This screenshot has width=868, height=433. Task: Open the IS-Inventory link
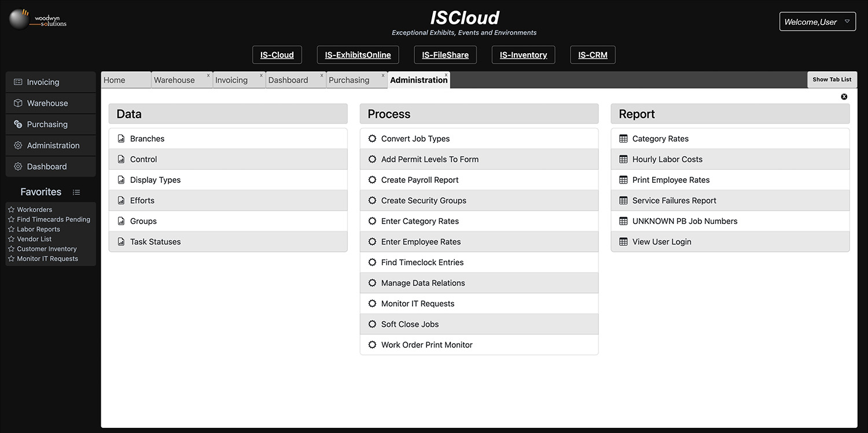523,55
